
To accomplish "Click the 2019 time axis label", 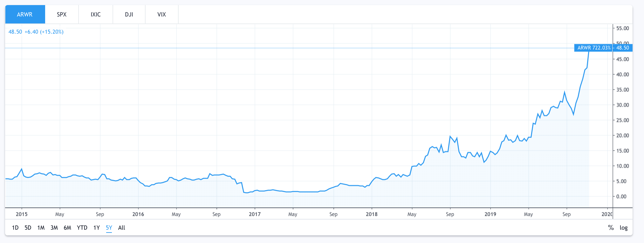I will coord(490,214).
